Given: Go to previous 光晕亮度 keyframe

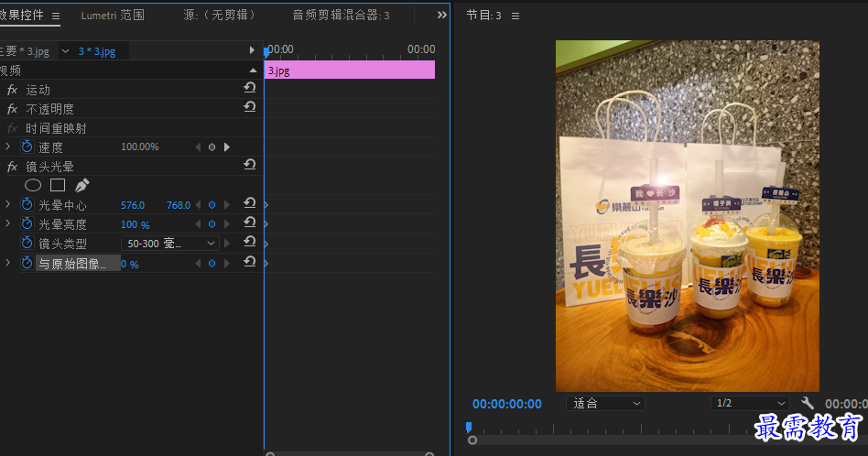Looking at the screenshot, I should tap(198, 224).
